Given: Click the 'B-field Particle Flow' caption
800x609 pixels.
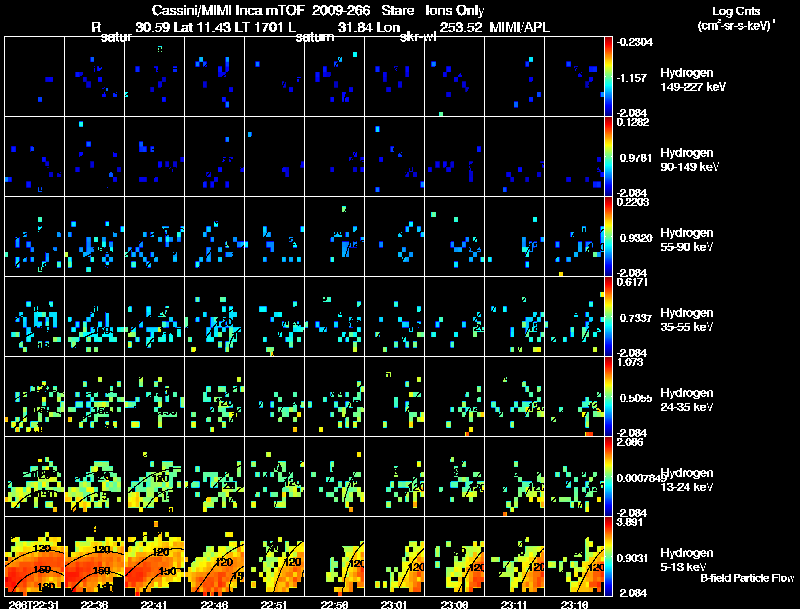Looking at the screenshot, I should coord(747,578).
